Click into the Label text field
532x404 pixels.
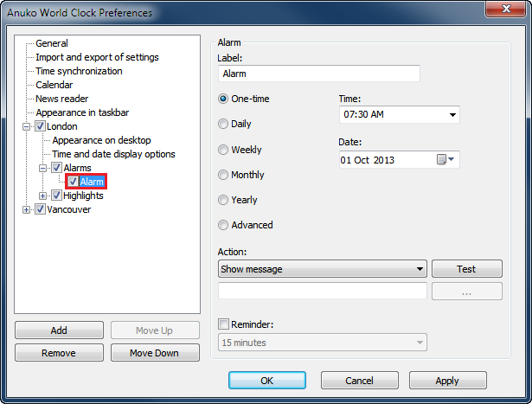point(318,74)
